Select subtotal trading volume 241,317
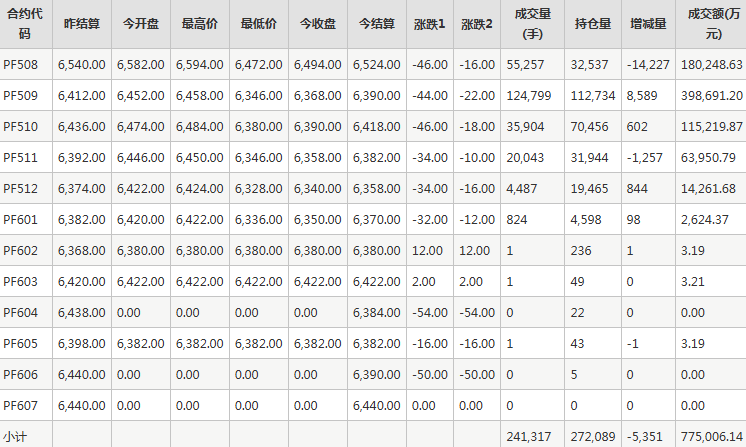Image resolution: width=746 pixels, height=447 pixels. pos(529,437)
